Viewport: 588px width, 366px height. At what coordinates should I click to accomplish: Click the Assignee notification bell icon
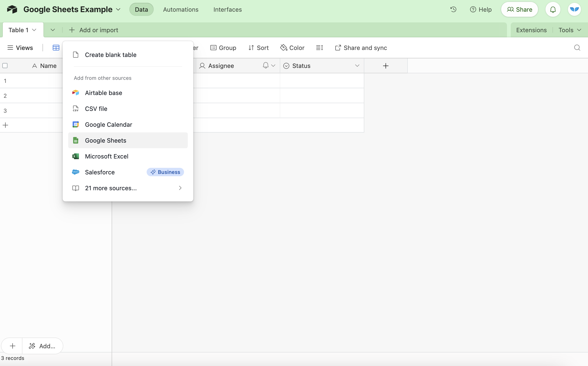[266, 65]
